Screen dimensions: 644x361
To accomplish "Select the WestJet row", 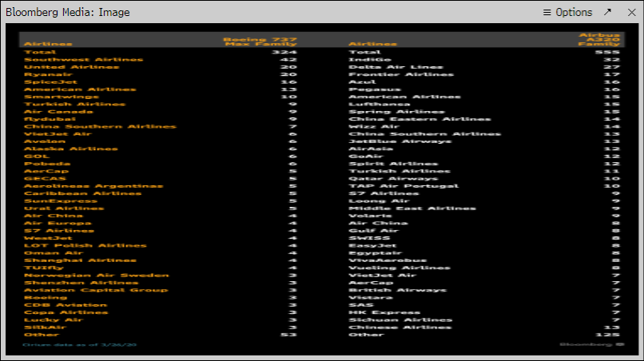I will pos(160,238).
